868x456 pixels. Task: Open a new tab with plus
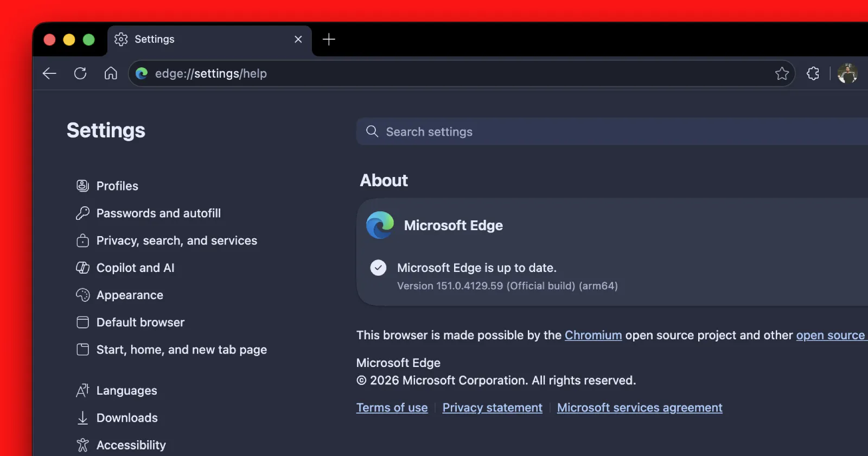pyautogui.click(x=329, y=39)
